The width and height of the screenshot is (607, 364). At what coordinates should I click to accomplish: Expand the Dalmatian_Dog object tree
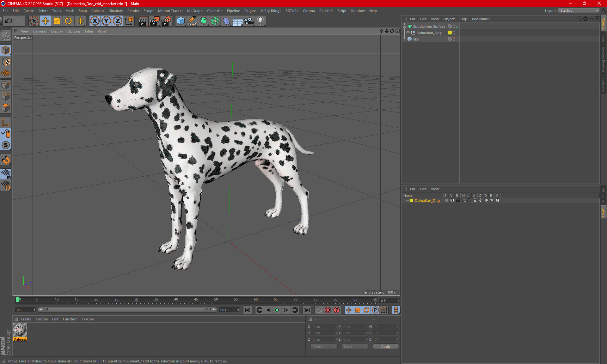pos(408,33)
